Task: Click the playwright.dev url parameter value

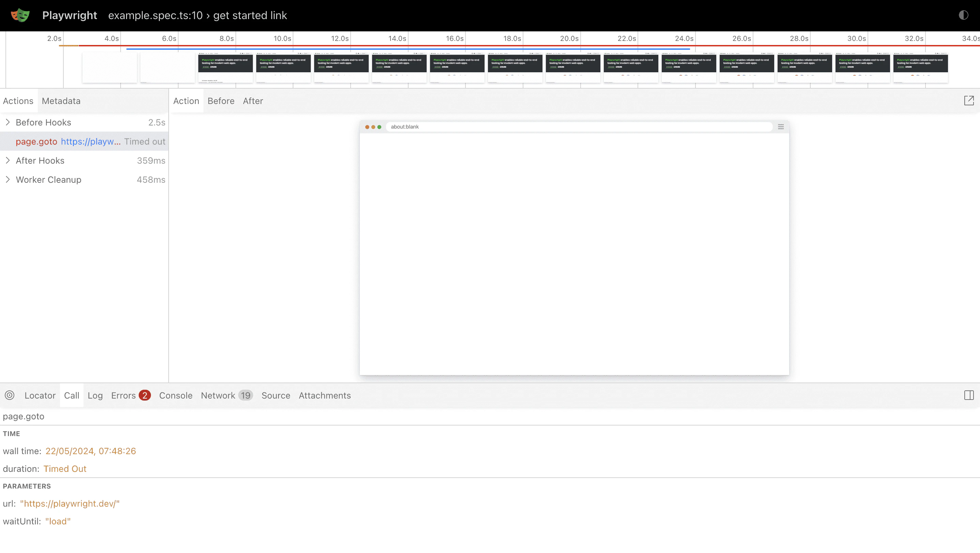Action: 70,503
